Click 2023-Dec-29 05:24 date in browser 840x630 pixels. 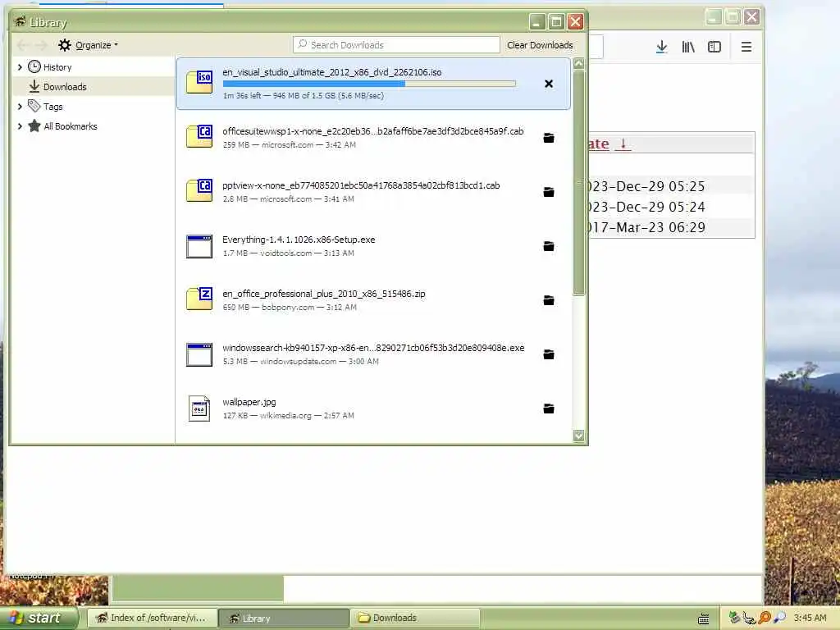coord(647,207)
